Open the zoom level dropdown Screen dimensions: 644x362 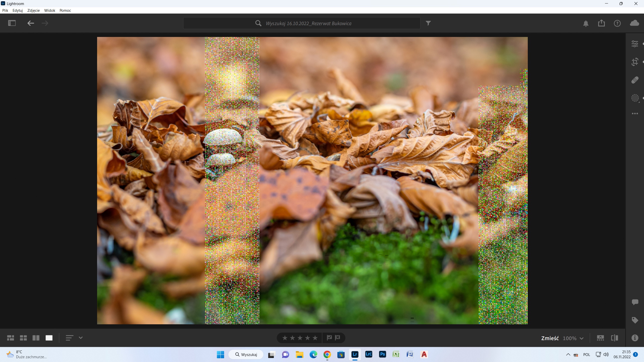(582, 338)
